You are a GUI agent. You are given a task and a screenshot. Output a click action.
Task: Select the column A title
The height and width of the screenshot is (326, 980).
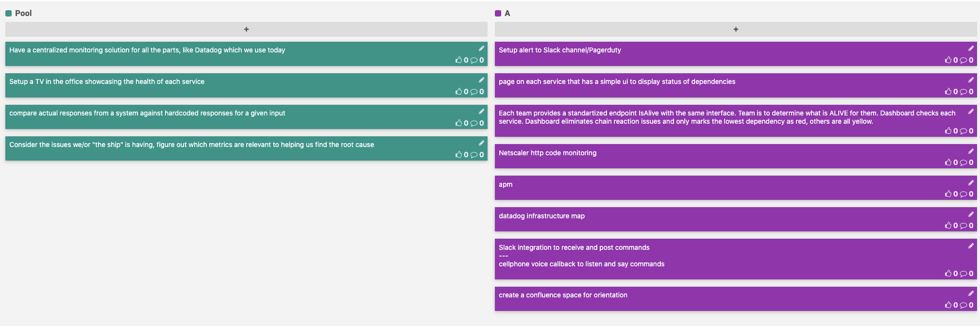coord(507,13)
